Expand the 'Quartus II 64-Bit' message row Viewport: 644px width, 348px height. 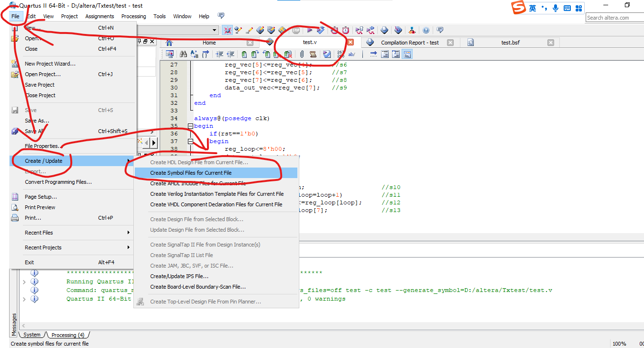(24, 299)
